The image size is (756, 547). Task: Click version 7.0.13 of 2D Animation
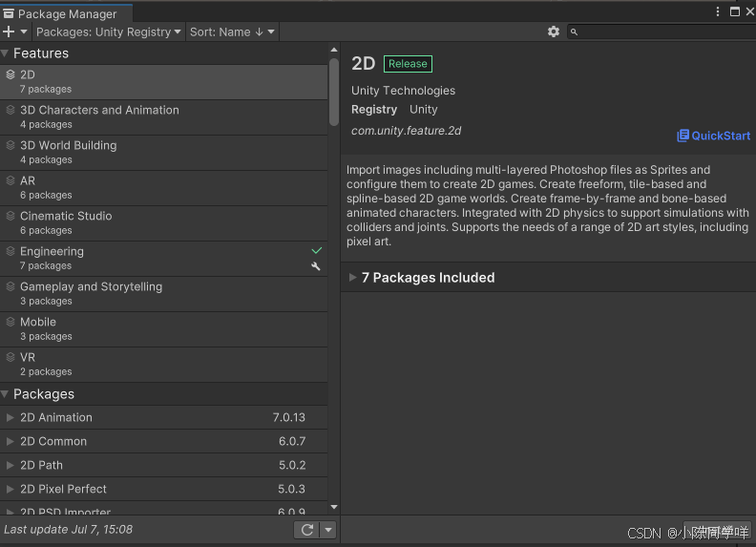click(x=289, y=418)
